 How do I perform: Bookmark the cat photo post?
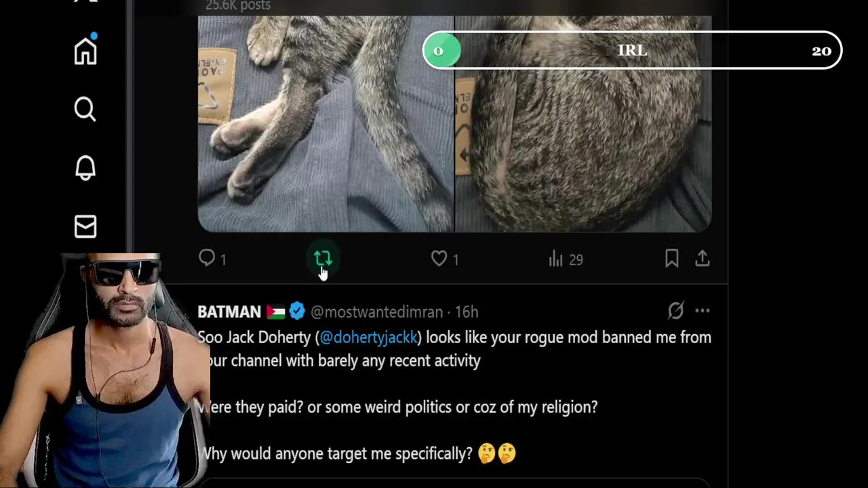click(671, 258)
